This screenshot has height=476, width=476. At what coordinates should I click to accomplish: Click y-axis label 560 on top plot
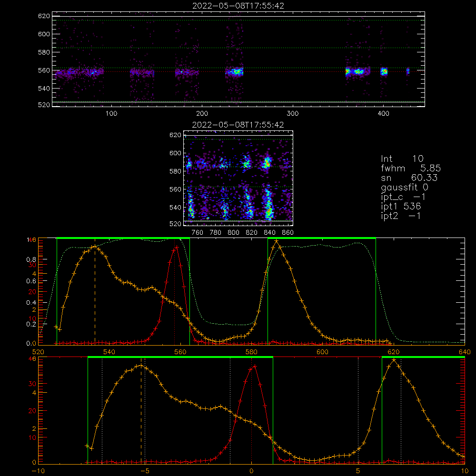point(44,70)
